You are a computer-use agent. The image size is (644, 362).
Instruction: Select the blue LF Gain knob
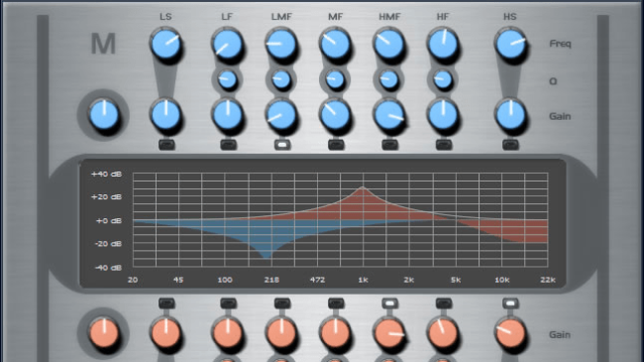click(227, 115)
